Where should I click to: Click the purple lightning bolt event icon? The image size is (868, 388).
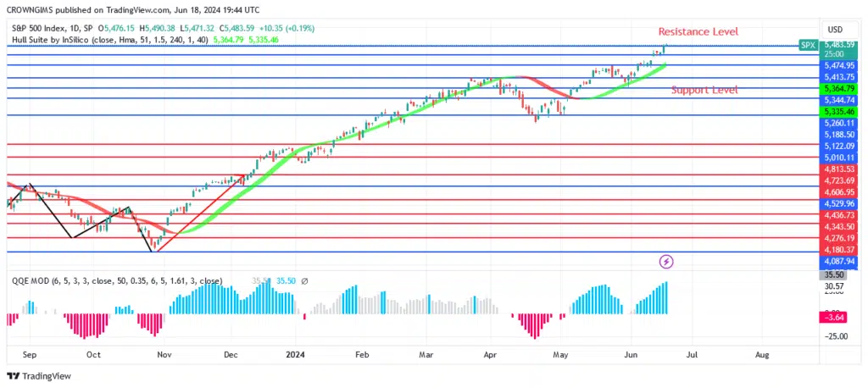point(666,262)
